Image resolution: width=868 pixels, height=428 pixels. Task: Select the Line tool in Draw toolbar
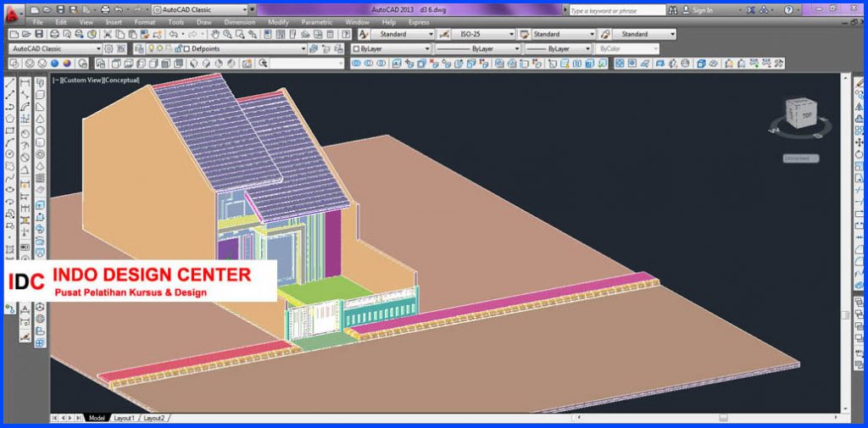(x=10, y=83)
